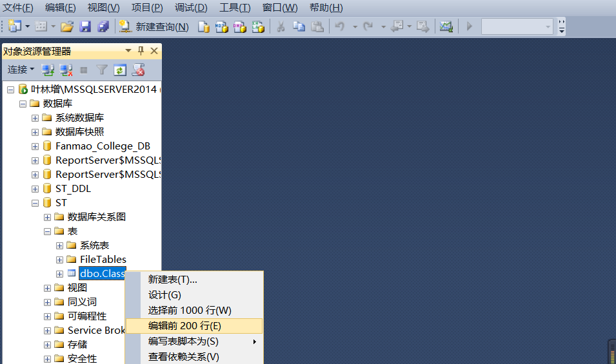Click the Stop square icon in Object Explorer
Image resolution: width=616 pixels, height=364 pixels.
tap(84, 70)
